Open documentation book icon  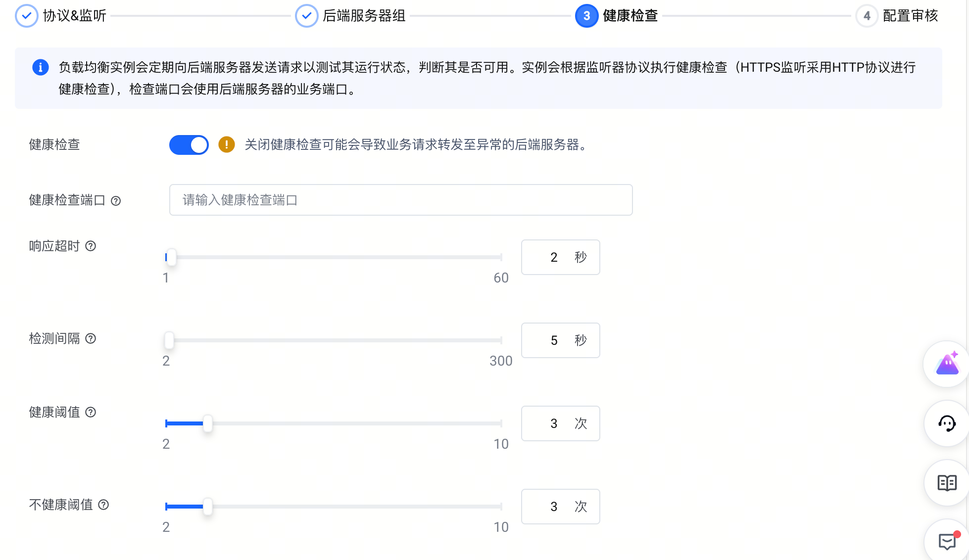(x=946, y=483)
